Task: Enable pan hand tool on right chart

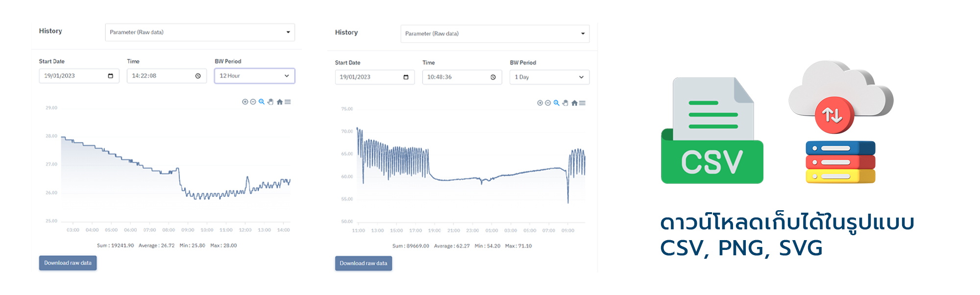Action: tap(565, 103)
